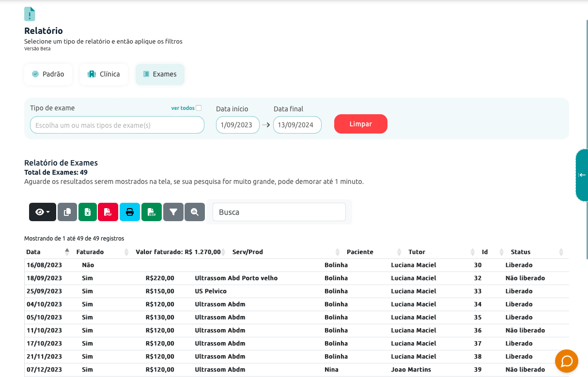Open the Data início date picker
The width and height of the screenshot is (588, 377).
click(237, 125)
